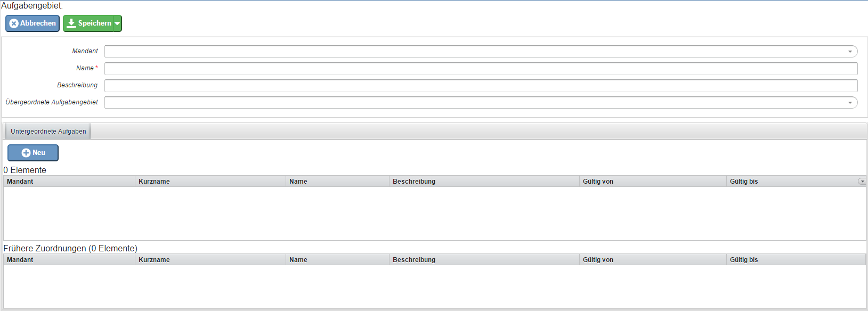The width and height of the screenshot is (868, 311).
Task: Expand the Übergeordnete Aufgabengebiet dropdown arrow
Action: coord(850,103)
